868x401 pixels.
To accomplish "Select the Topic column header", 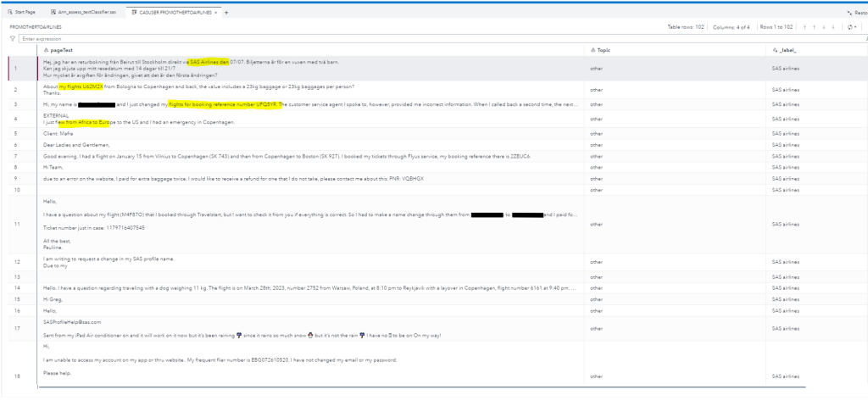I will [x=604, y=51].
